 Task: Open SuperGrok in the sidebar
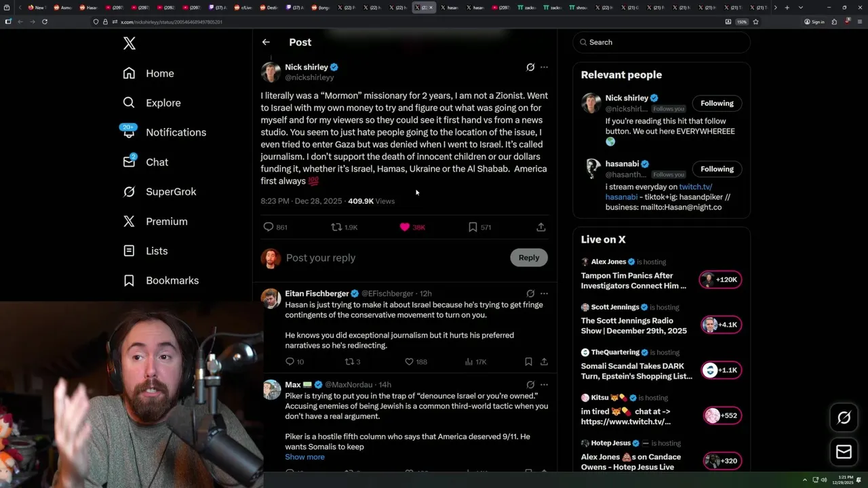[x=159, y=192]
